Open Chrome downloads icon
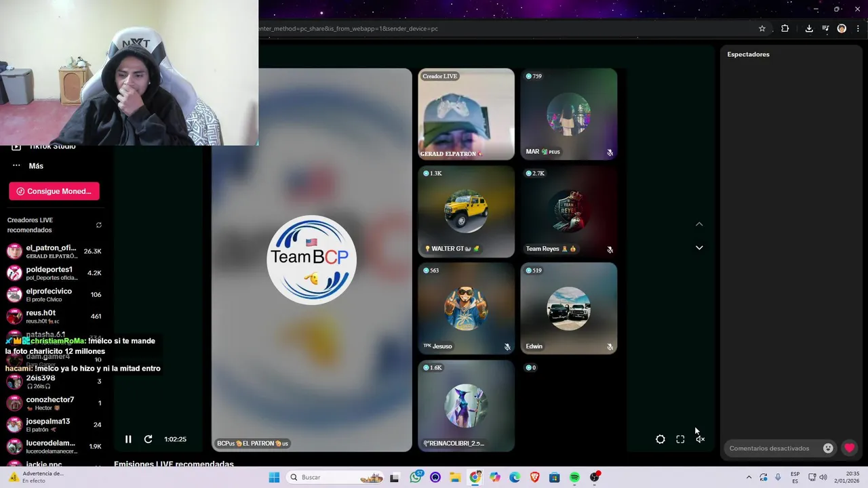 coord(809,28)
